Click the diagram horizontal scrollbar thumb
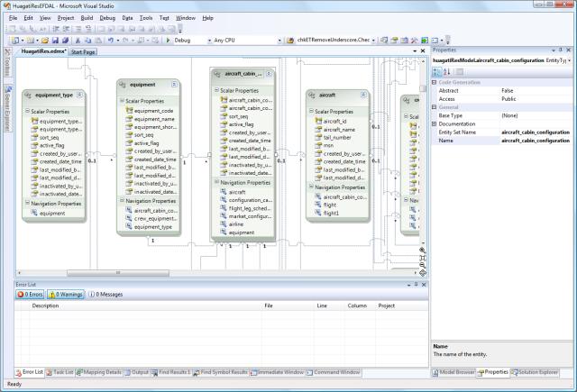The height and width of the screenshot is (392, 577). click(x=118, y=273)
